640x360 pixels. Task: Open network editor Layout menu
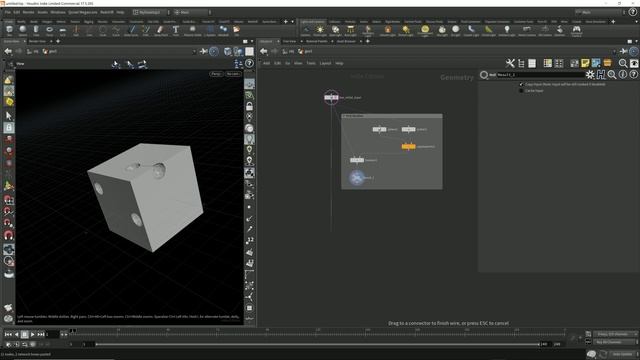325,63
